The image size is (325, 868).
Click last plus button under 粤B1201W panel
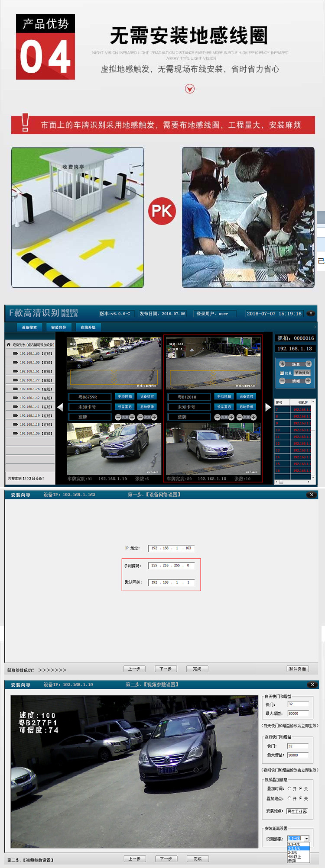tap(253, 417)
